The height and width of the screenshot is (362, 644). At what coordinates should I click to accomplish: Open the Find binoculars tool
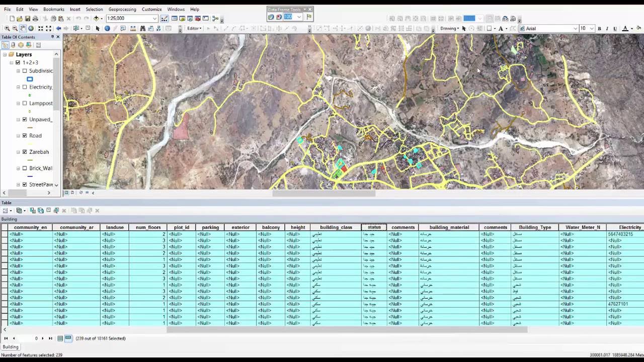(142, 29)
